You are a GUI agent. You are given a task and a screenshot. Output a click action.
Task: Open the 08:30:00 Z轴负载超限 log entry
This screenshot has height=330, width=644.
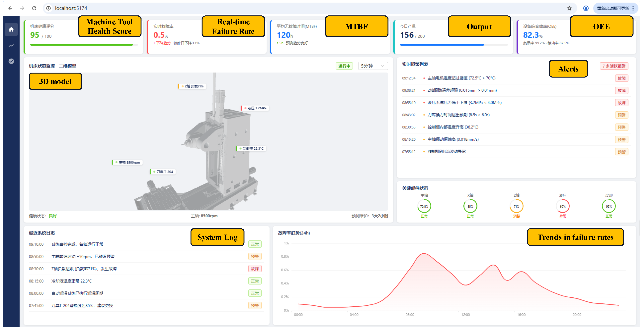145,269
